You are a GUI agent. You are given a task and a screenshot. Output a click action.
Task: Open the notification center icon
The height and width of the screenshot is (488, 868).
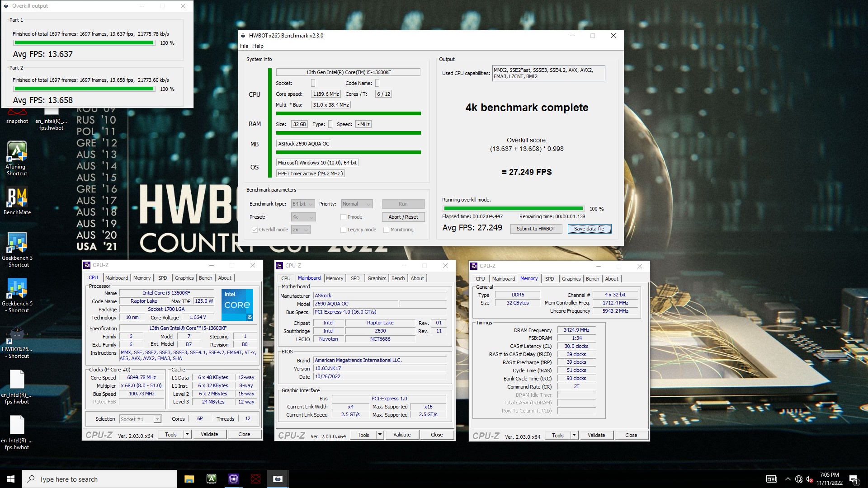(854, 479)
